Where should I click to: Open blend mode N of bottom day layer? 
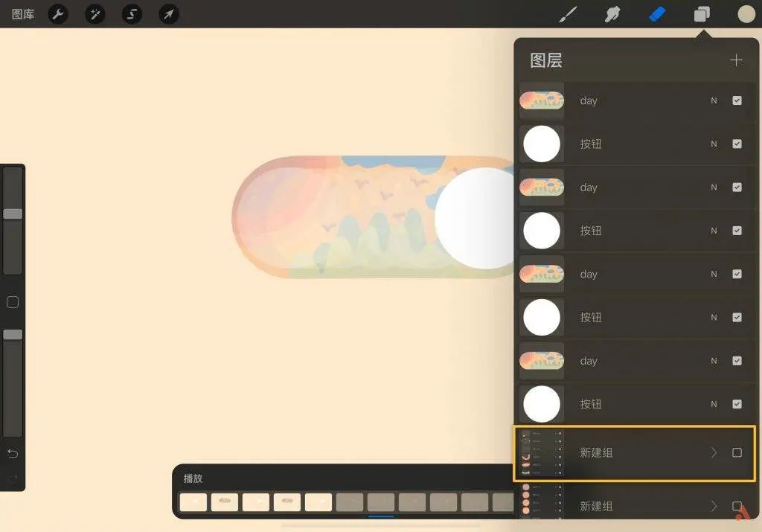click(714, 361)
